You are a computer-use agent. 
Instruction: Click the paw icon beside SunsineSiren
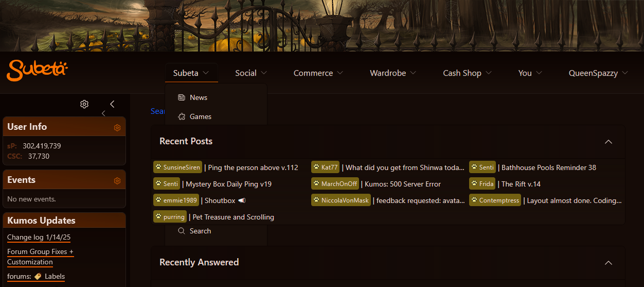click(x=158, y=167)
